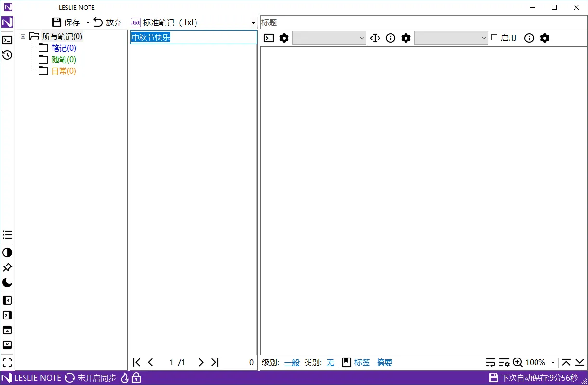Toggle fullscreen icon at sidebar bottom
This screenshot has width=588, height=385.
click(x=7, y=362)
